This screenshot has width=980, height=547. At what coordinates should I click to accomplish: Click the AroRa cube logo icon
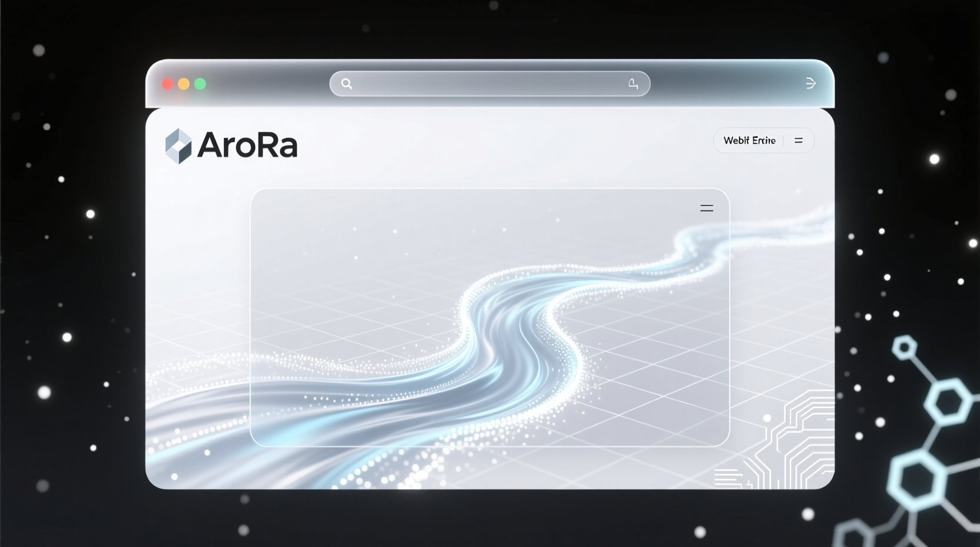178,146
